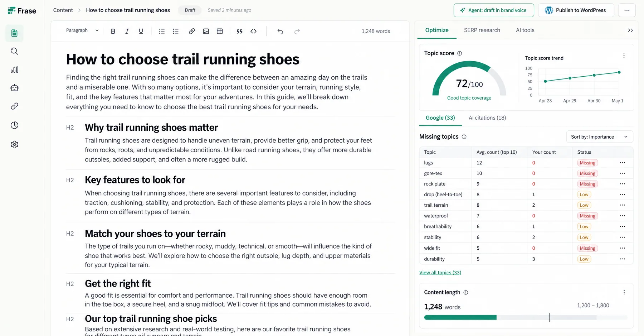Go to Content in breadcrumb
The image size is (644, 336).
pyautogui.click(x=63, y=10)
